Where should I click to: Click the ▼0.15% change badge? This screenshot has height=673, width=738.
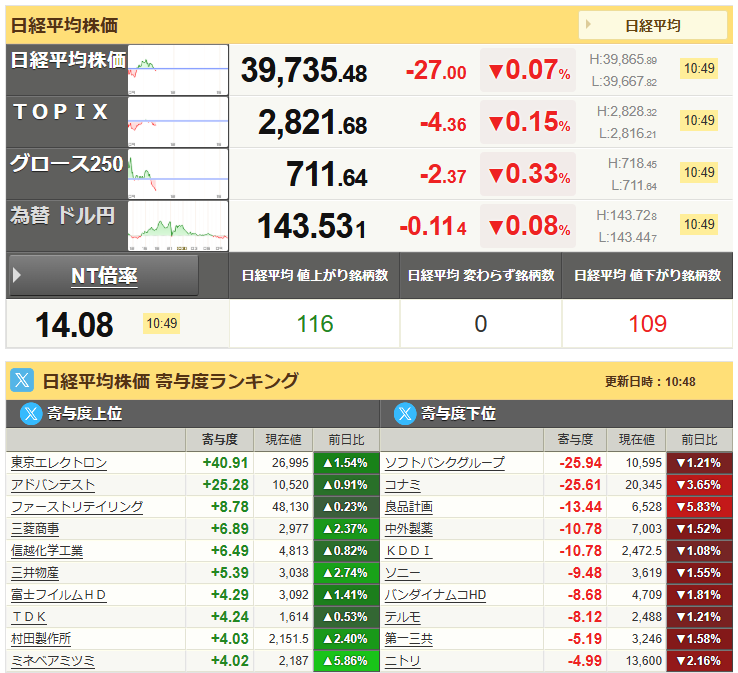click(x=528, y=122)
